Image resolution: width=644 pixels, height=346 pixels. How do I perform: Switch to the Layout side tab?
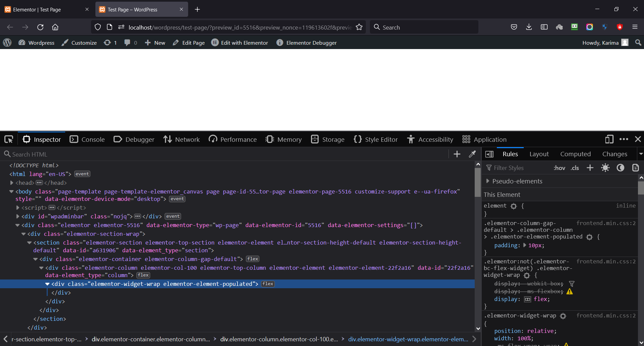[539, 154]
